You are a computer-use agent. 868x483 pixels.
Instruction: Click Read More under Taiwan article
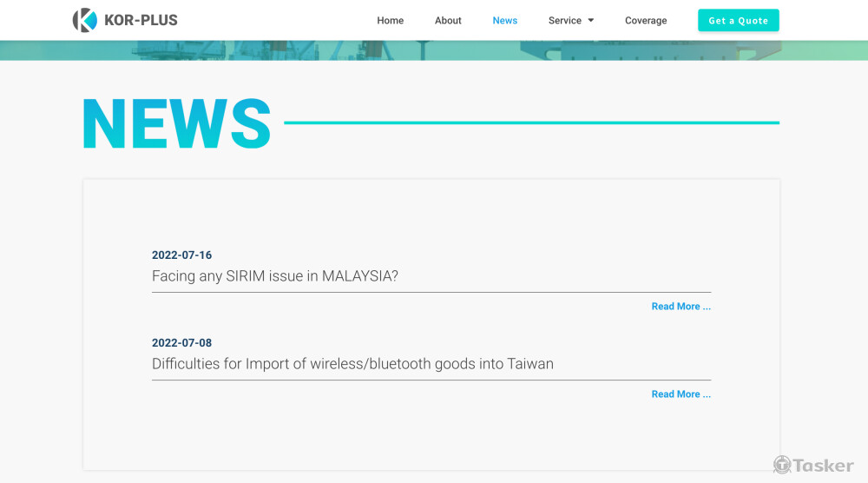point(681,394)
